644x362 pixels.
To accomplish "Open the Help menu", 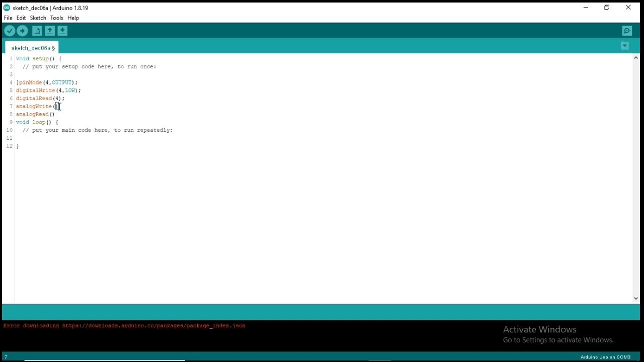I will 73,18.
